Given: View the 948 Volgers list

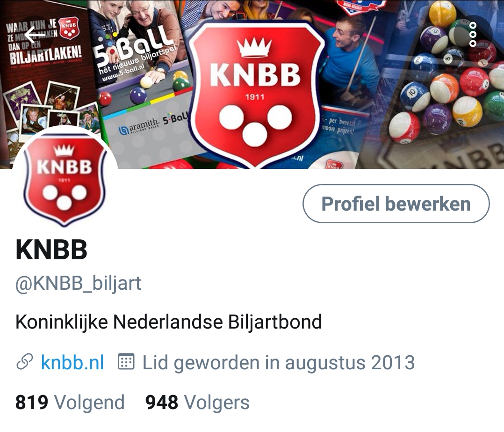Looking at the screenshot, I should (197, 403).
